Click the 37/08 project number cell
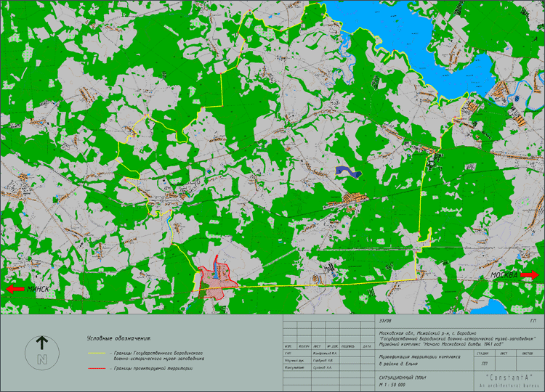545x392 pixels. [384, 319]
